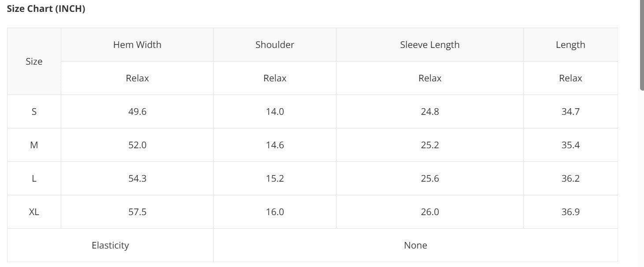Select hem width value 49.6

point(137,112)
